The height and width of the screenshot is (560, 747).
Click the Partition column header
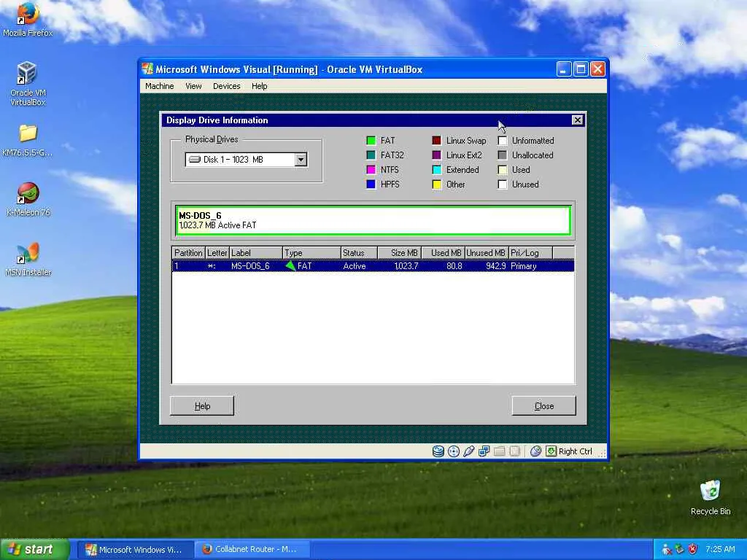tap(189, 253)
